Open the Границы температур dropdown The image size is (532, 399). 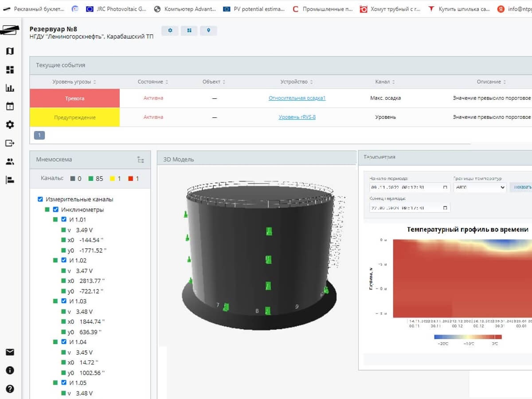pyautogui.click(x=480, y=188)
